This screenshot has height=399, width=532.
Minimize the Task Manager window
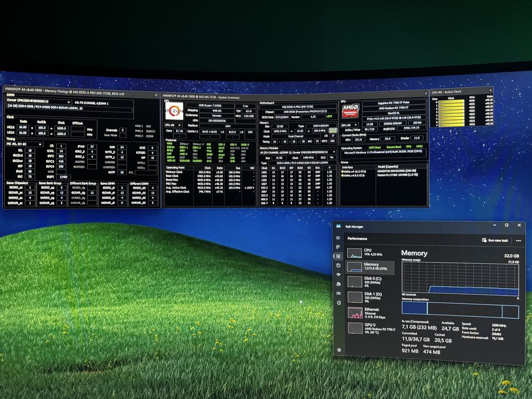point(495,225)
